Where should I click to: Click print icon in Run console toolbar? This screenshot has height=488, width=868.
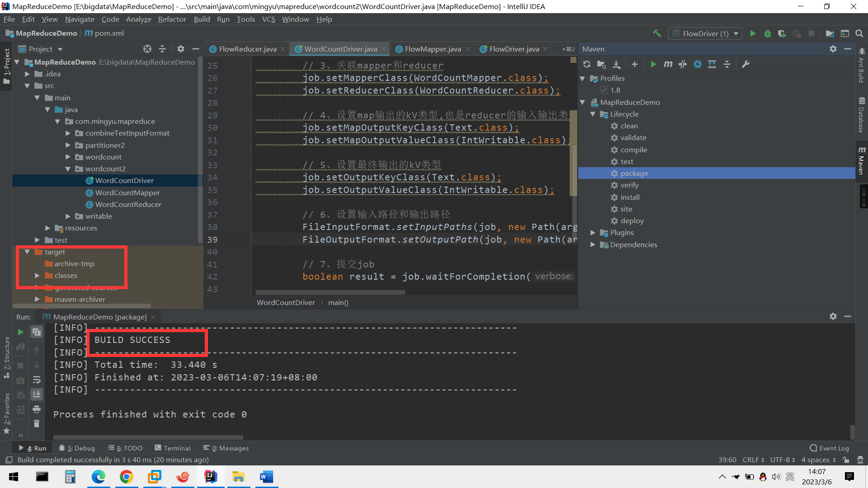click(37, 409)
